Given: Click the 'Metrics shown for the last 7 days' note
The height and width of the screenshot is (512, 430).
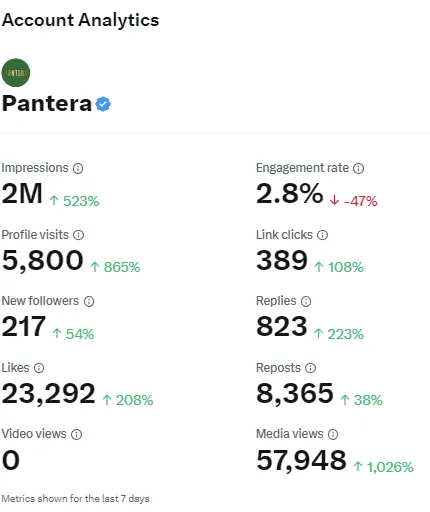Looking at the screenshot, I should pos(75,499).
